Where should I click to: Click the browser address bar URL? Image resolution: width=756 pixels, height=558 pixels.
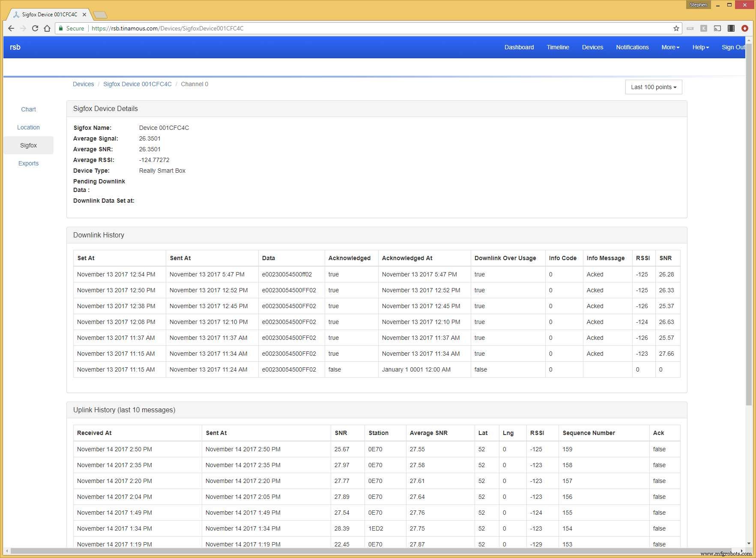(167, 28)
